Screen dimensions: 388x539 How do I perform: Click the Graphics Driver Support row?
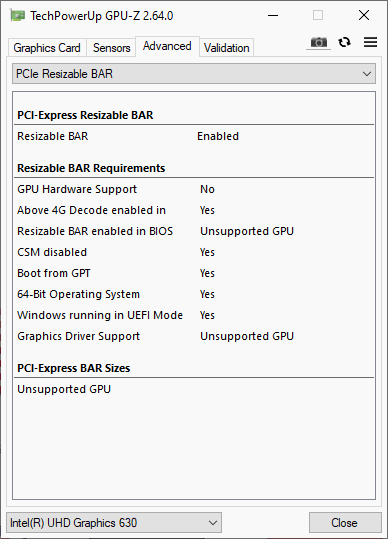coord(194,336)
